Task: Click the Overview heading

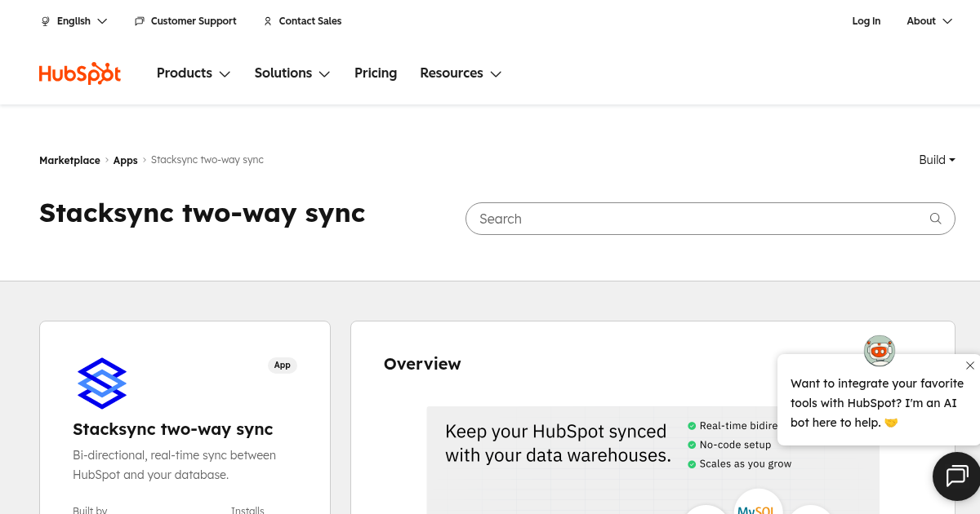Action: (422, 364)
